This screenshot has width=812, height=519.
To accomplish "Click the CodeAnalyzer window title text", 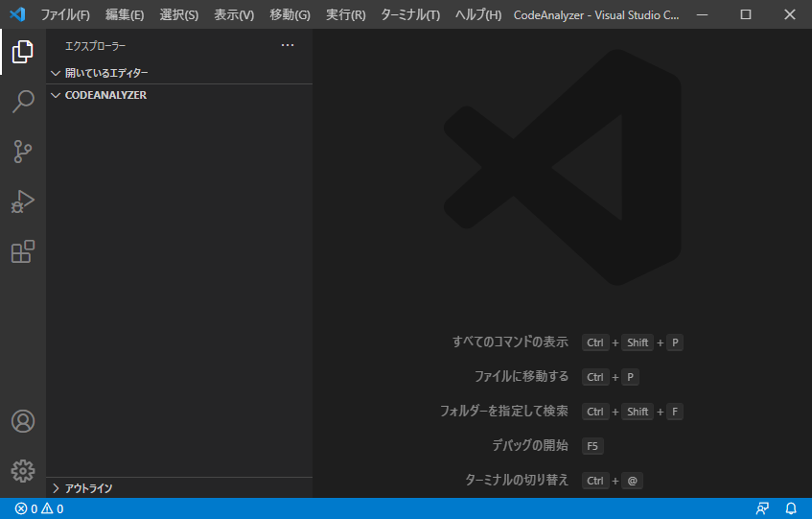I will pos(596,15).
